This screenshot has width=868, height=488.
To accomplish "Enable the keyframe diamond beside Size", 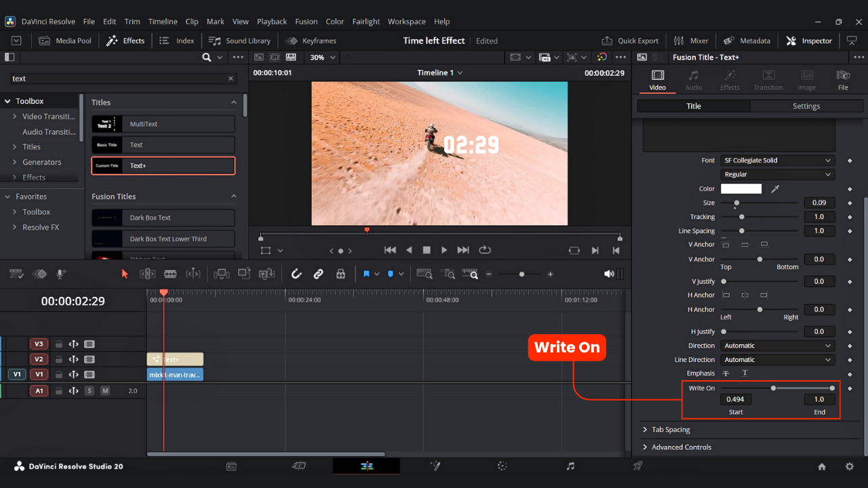I will click(850, 203).
